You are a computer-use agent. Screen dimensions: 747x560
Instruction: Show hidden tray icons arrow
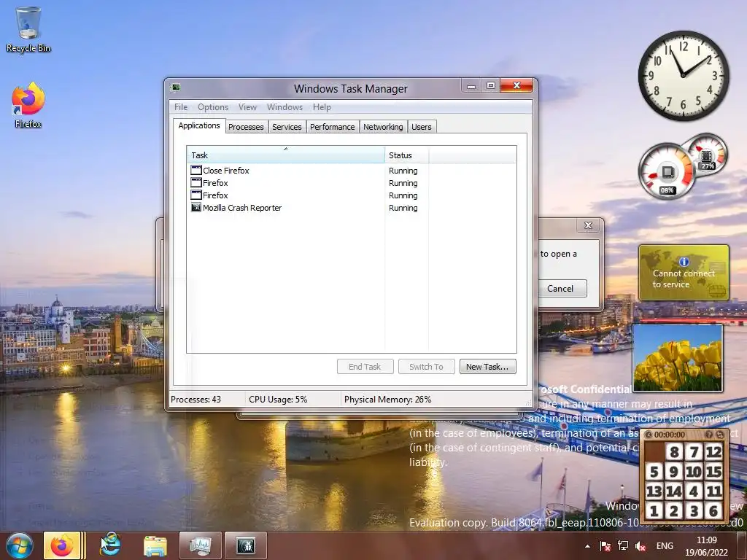(587, 546)
